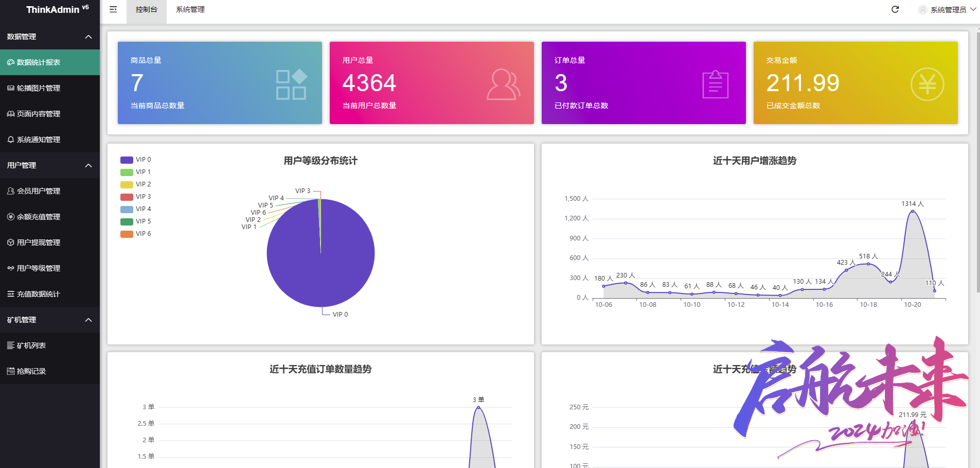Click the 订单总量 card clipboard icon
Image resolution: width=980 pixels, height=468 pixels.
[x=716, y=84]
